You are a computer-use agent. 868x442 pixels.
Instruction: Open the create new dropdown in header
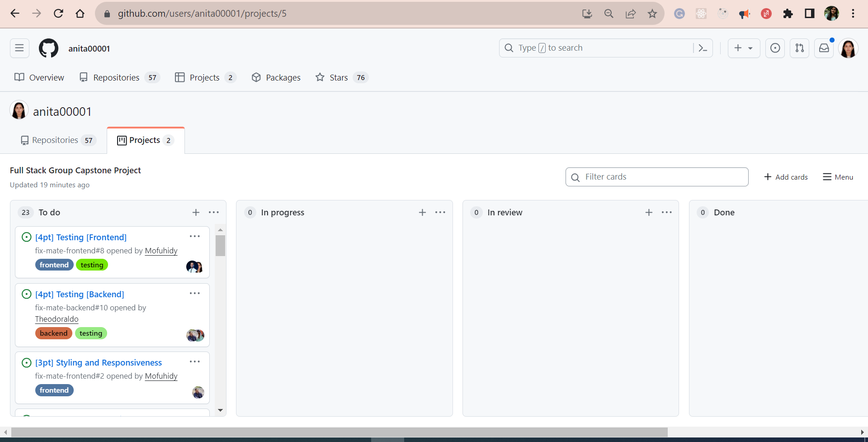coord(744,48)
